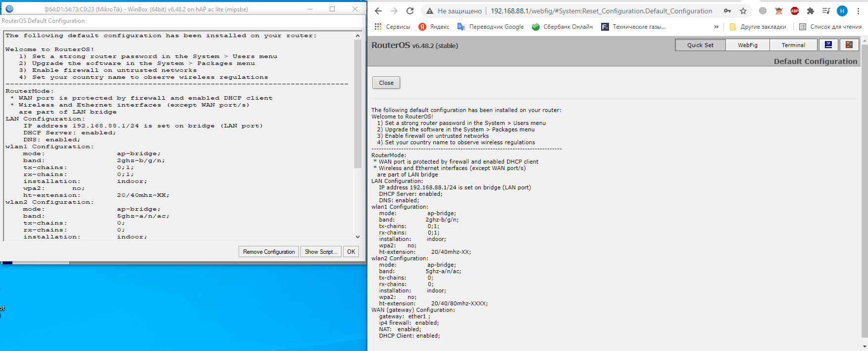Click the Close button in WebFig
868x351 pixels.
[386, 83]
